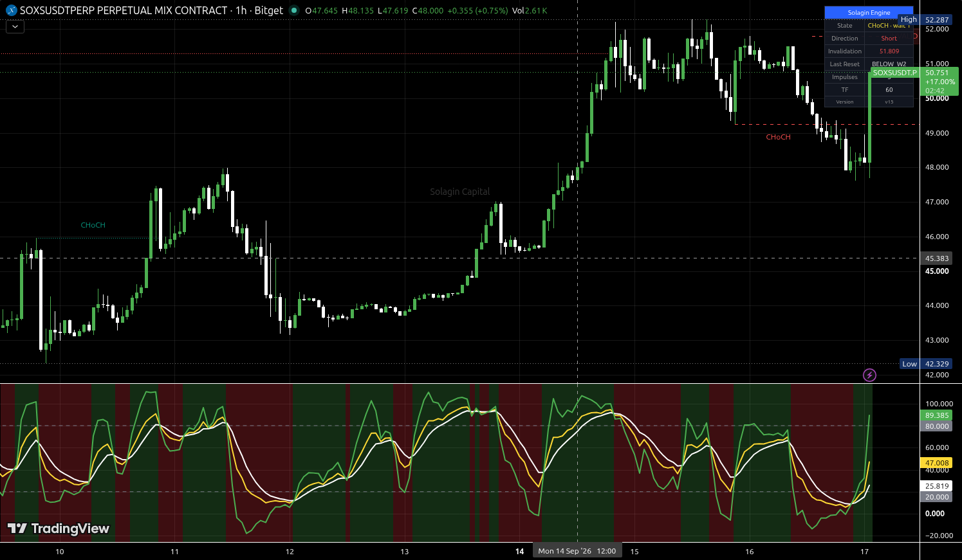
Task: Click the close value C48.000
Action: [427, 11]
